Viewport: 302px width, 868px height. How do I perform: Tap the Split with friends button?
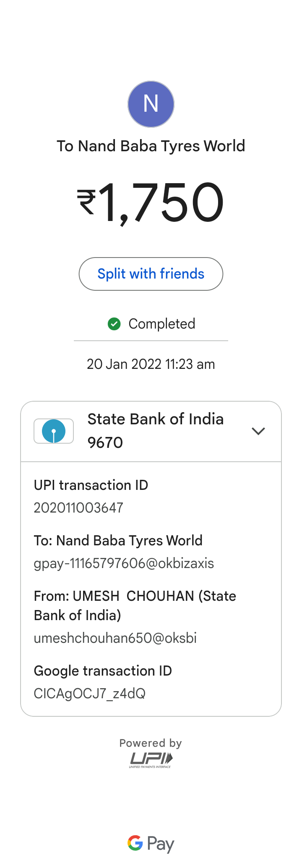coord(151,274)
